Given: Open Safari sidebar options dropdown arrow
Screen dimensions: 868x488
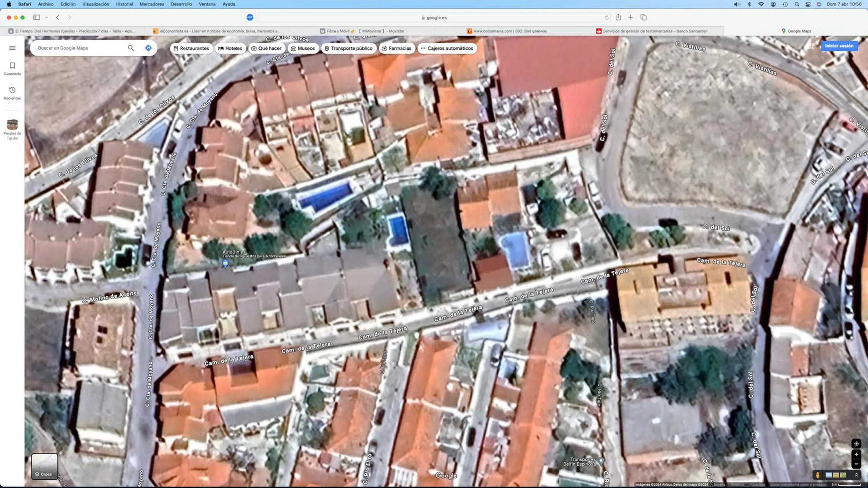Looking at the screenshot, I should (x=47, y=18).
